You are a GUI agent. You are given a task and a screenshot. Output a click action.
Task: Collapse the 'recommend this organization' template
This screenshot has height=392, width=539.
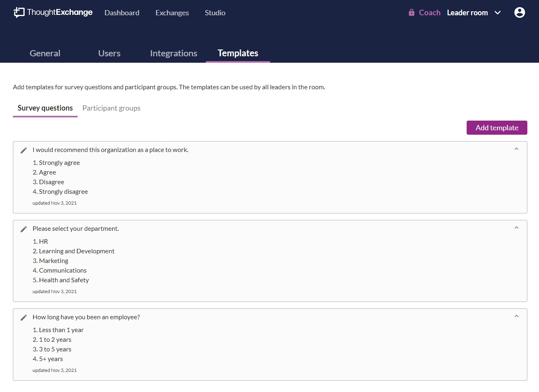click(x=516, y=149)
